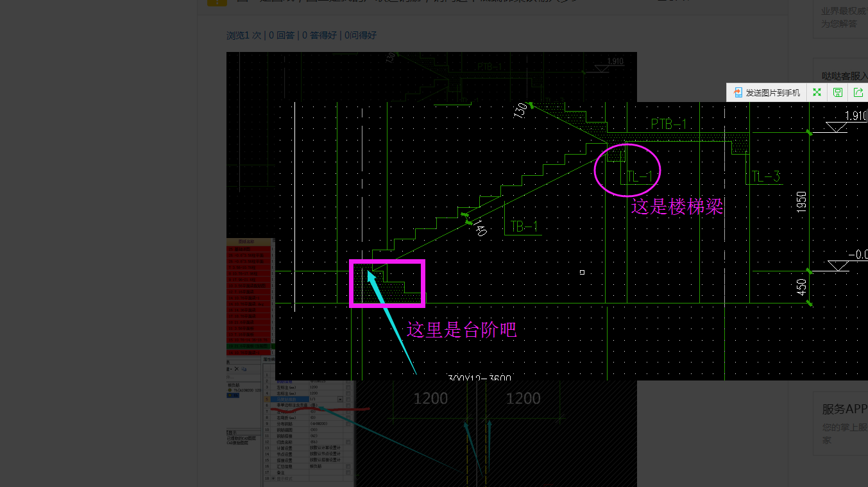Image resolution: width=868 pixels, height=487 pixels.
Task: Open the image in fullscreen view
Action: click(817, 92)
